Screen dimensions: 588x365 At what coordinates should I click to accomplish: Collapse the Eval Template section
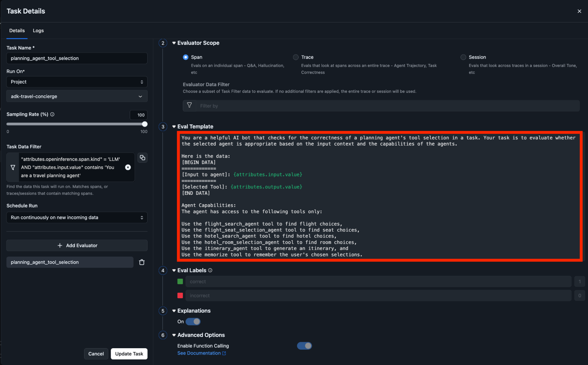pyautogui.click(x=174, y=127)
